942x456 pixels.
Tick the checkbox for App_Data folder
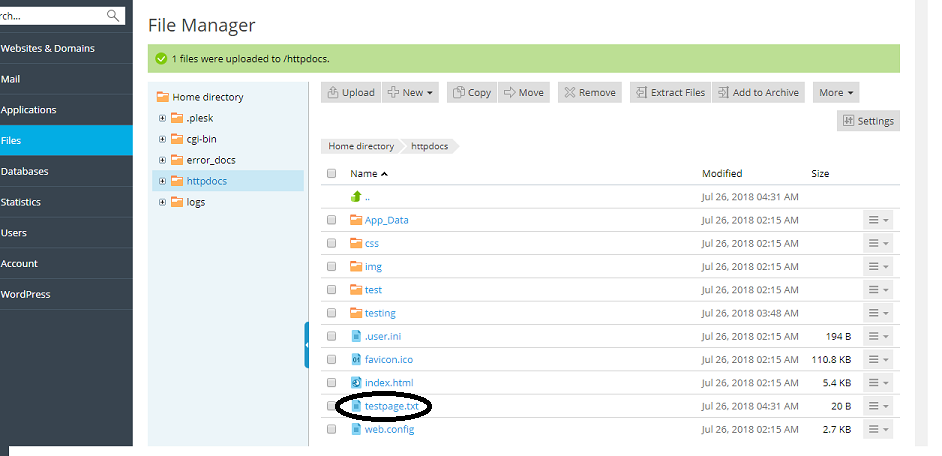(x=331, y=220)
